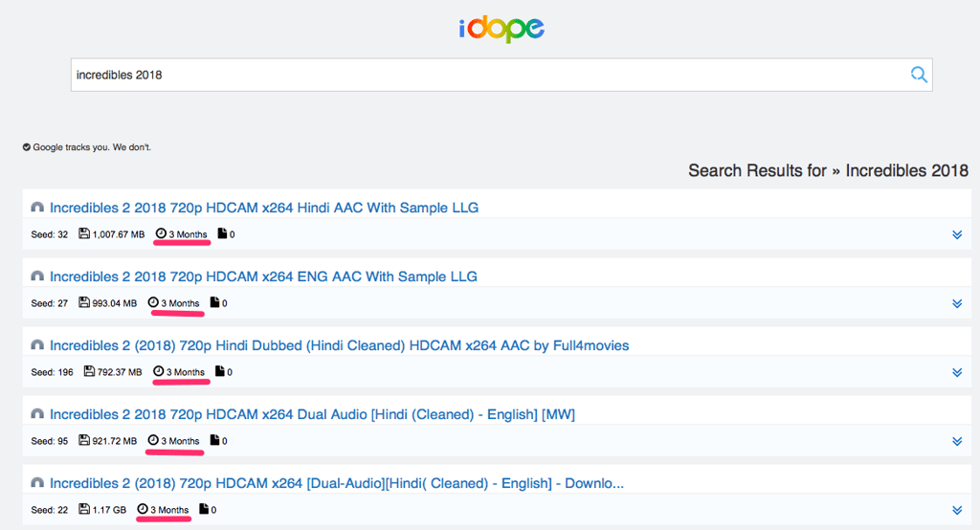Click the clock icon in the Seed: 32 row
This screenshot has height=530, width=980.
tap(161, 233)
